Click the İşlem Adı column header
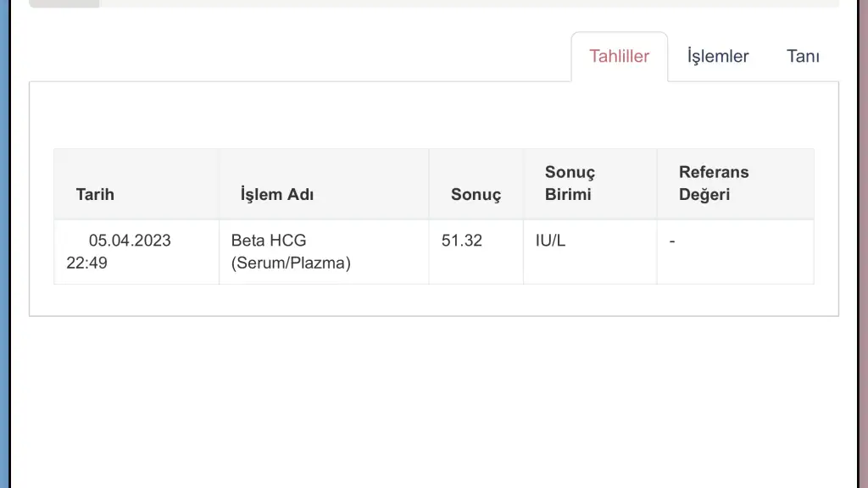This screenshot has height=488, width=868. 277,194
